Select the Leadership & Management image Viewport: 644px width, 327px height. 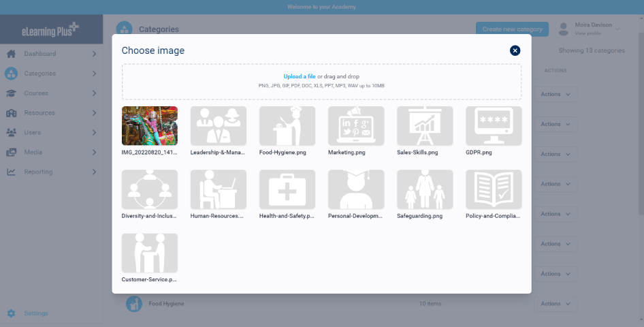pos(219,126)
